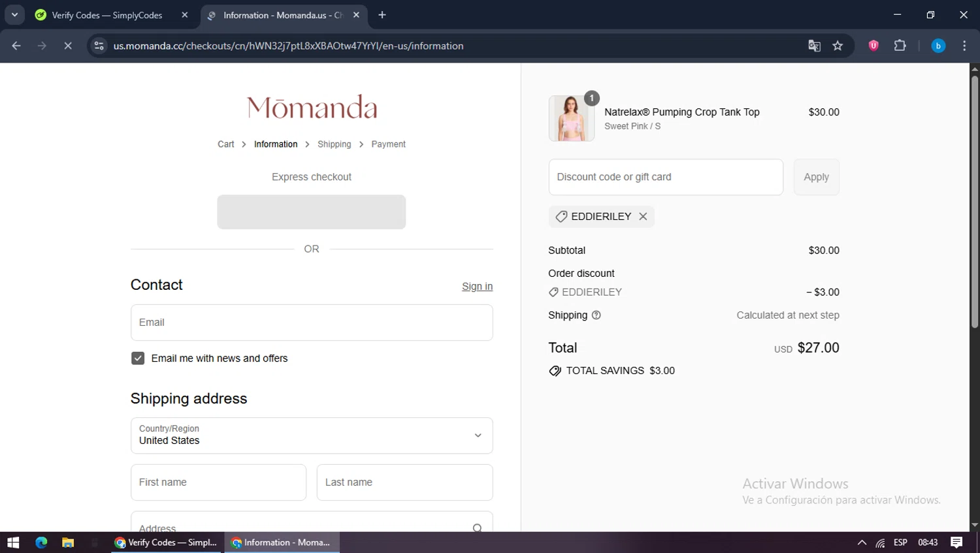Screen dimensions: 980x553
Task: Expand the Country/Region dropdown
Action: (312, 435)
